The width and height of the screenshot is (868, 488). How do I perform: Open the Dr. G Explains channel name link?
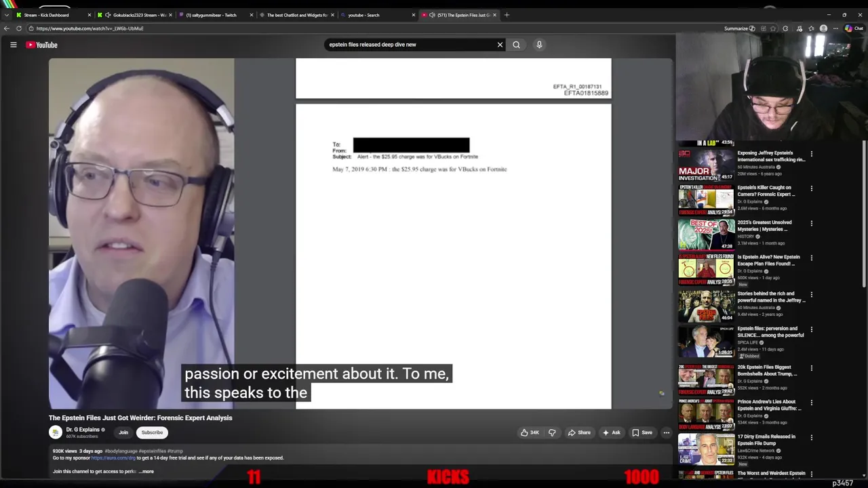tap(83, 430)
